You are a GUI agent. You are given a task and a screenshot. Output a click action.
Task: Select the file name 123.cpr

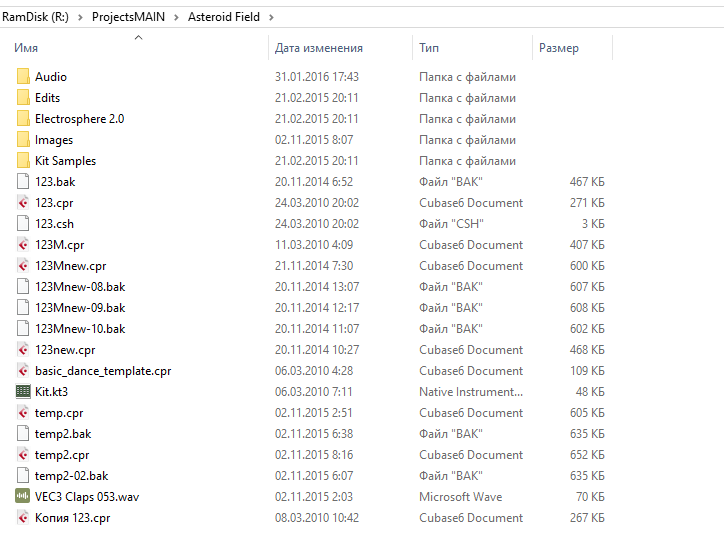(x=54, y=203)
